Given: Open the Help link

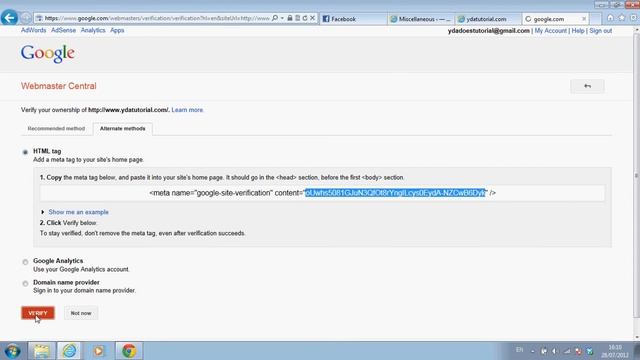Looking at the screenshot, I should point(578,31).
